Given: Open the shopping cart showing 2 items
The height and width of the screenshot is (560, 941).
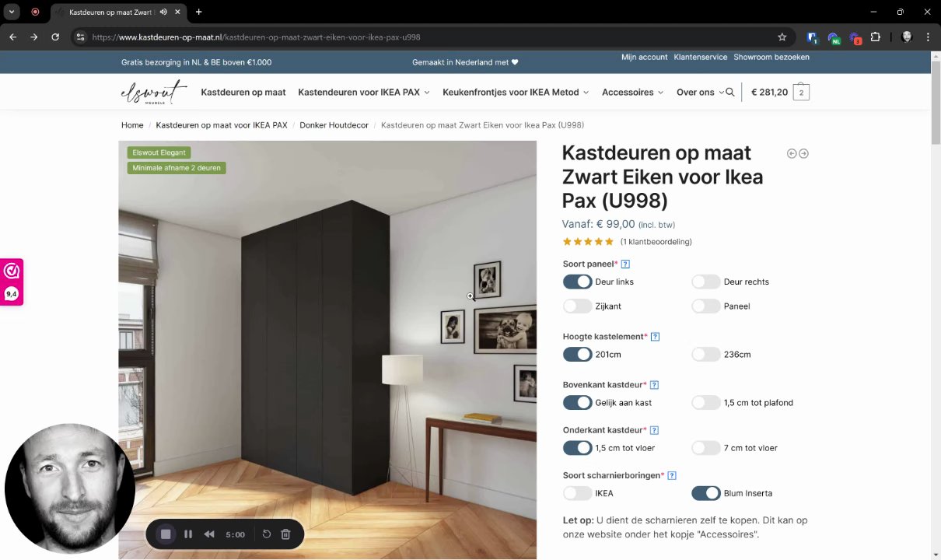Looking at the screenshot, I should [x=801, y=93].
